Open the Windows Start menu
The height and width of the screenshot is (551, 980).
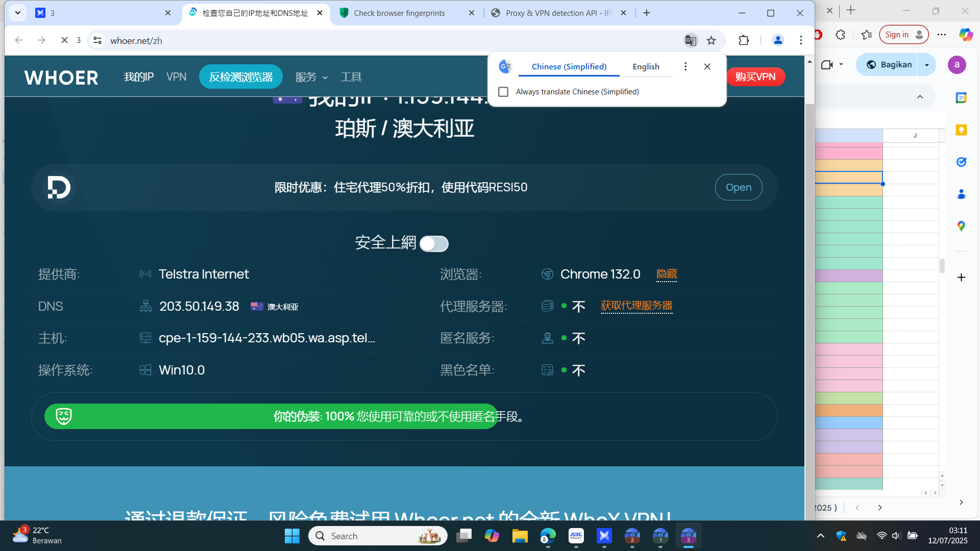pyautogui.click(x=292, y=536)
